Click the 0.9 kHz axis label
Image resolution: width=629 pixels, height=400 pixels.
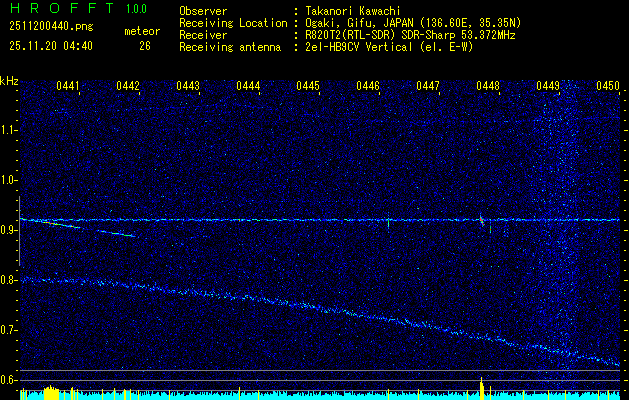click(10, 230)
